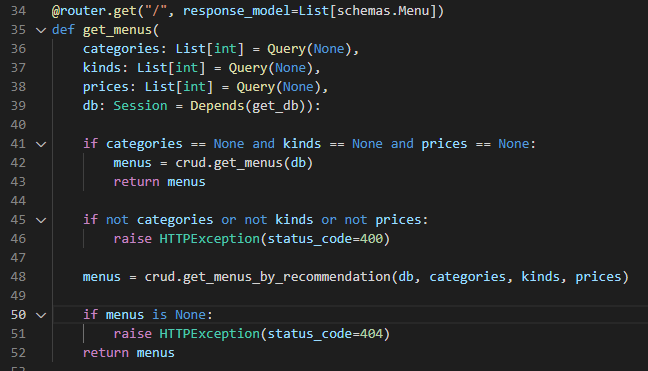The image size is (648, 371).
Task: Click the 'kinds' parameter on line 37
Action: 102,68
